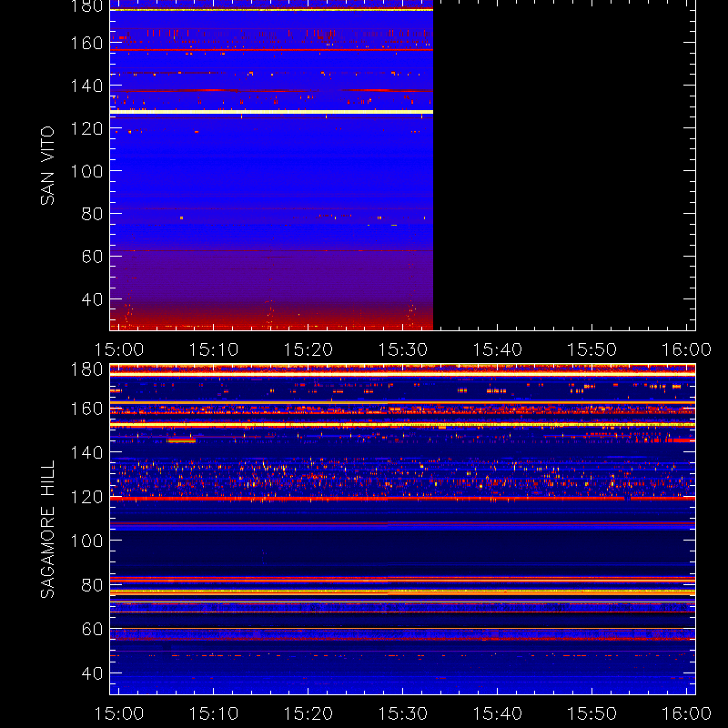This screenshot has width=728, height=728.
Task: Pick the 140 tick label on Sagamore Hill axis
Action: tap(86, 452)
